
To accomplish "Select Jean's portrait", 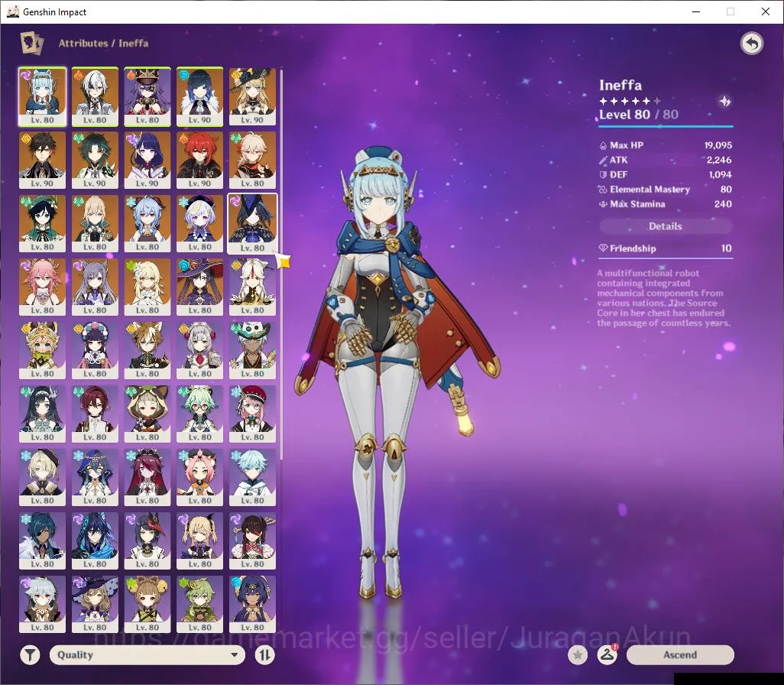I will click(x=95, y=224).
